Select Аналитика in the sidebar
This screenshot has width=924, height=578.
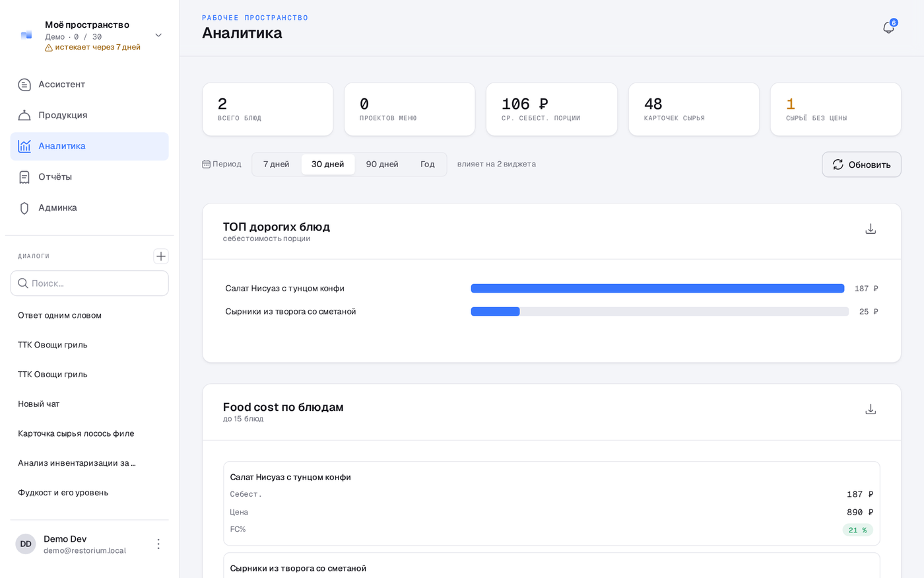(x=90, y=146)
